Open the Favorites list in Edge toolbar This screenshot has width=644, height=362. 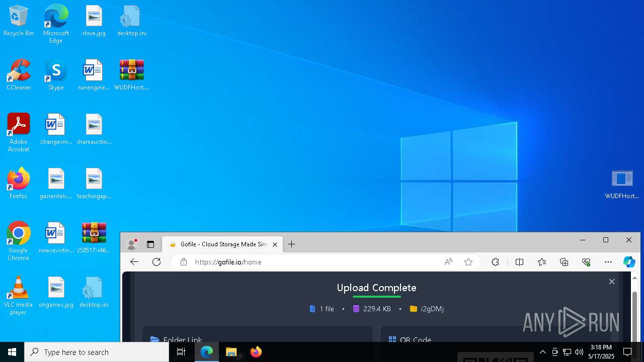coord(542,262)
